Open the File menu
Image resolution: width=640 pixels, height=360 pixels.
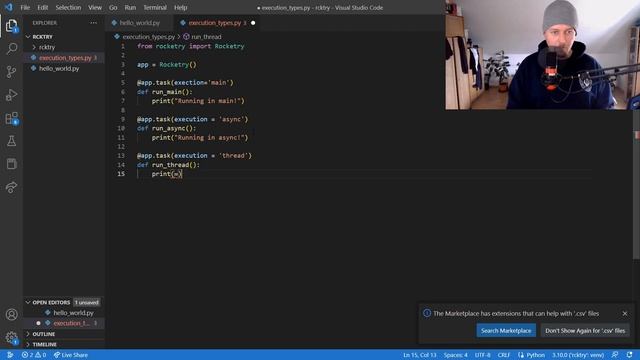pos(25,7)
